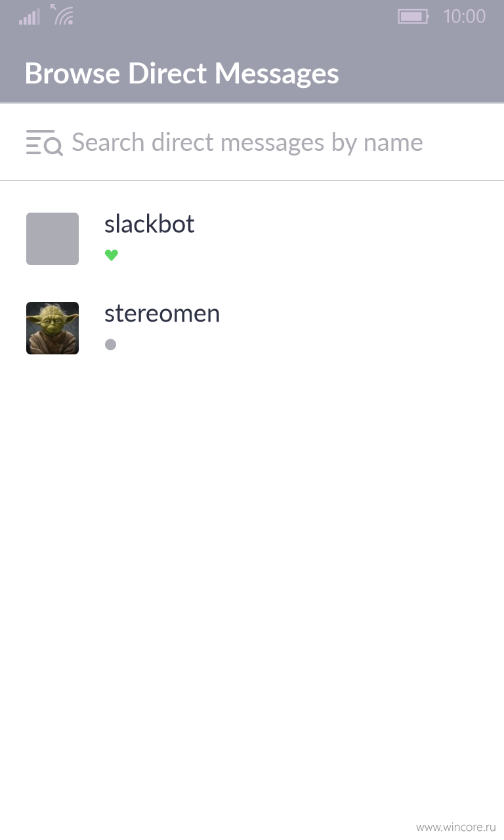This screenshot has height=840, width=504.
Task: Click the www.wincore.ru watermark text
Action: [455, 827]
